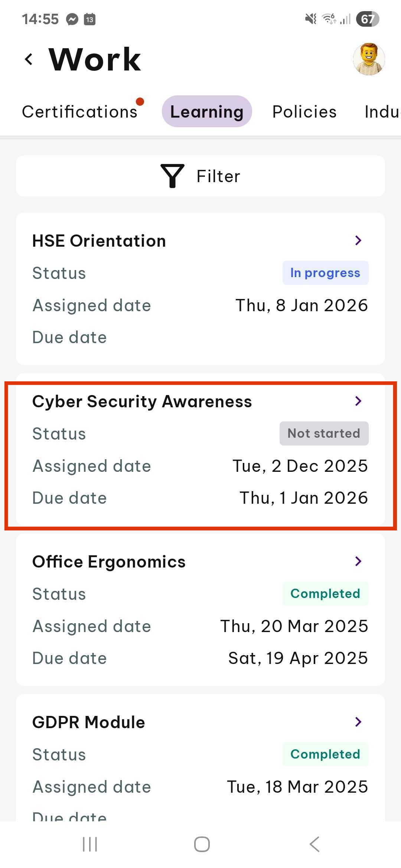
Task: Select the Learning tab
Action: point(207,111)
